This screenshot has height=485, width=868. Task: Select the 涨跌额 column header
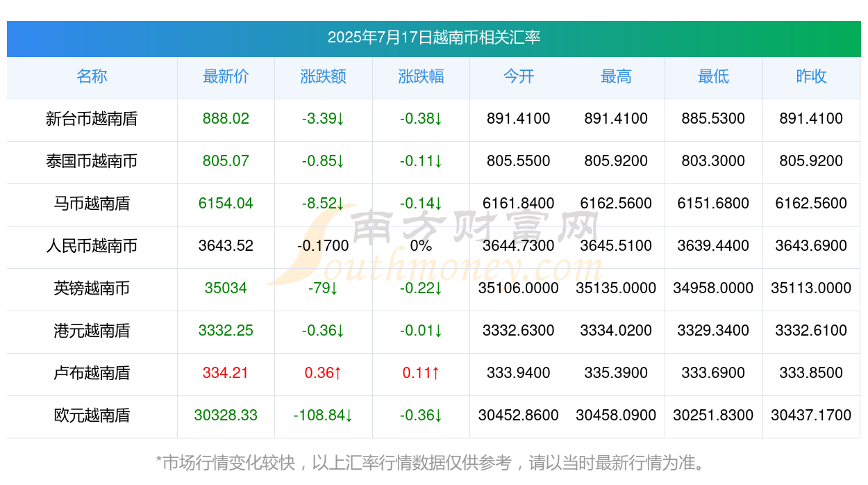[323, 76]
